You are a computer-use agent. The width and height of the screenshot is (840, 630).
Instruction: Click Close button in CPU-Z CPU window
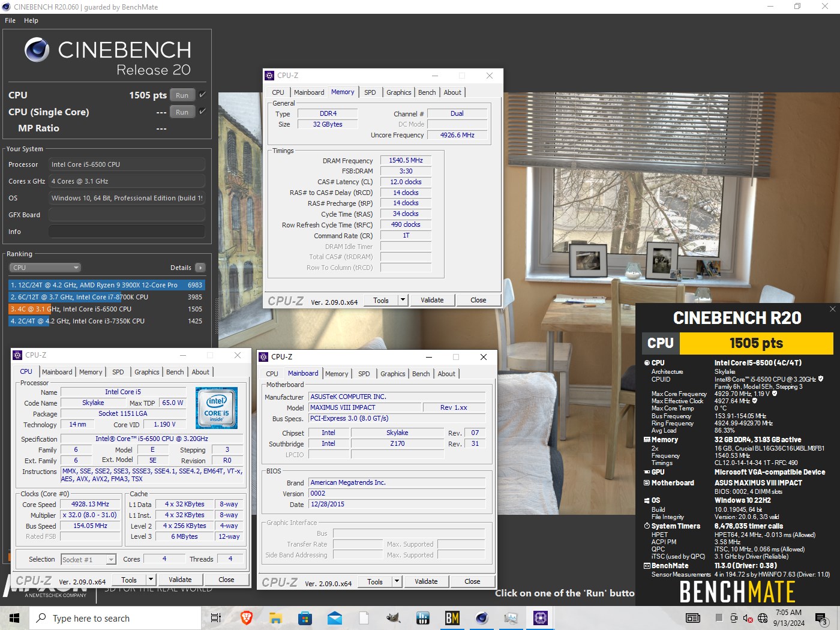[226, 580]
